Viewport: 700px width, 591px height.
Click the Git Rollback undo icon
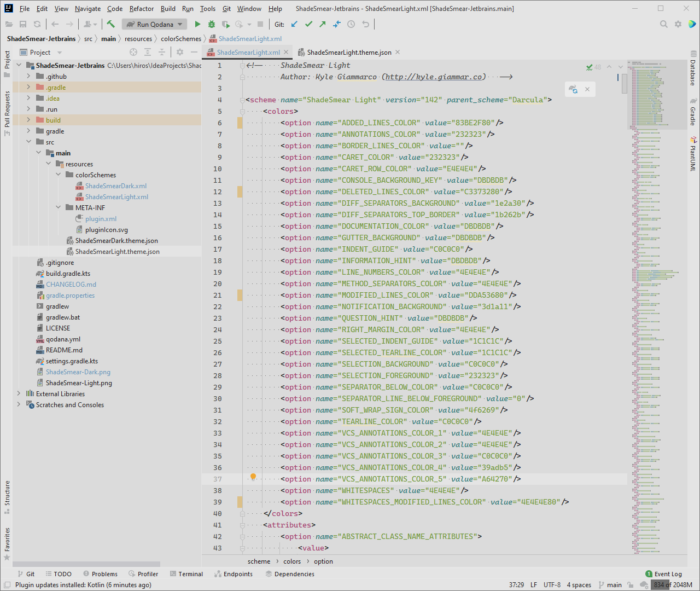(365, 24)
